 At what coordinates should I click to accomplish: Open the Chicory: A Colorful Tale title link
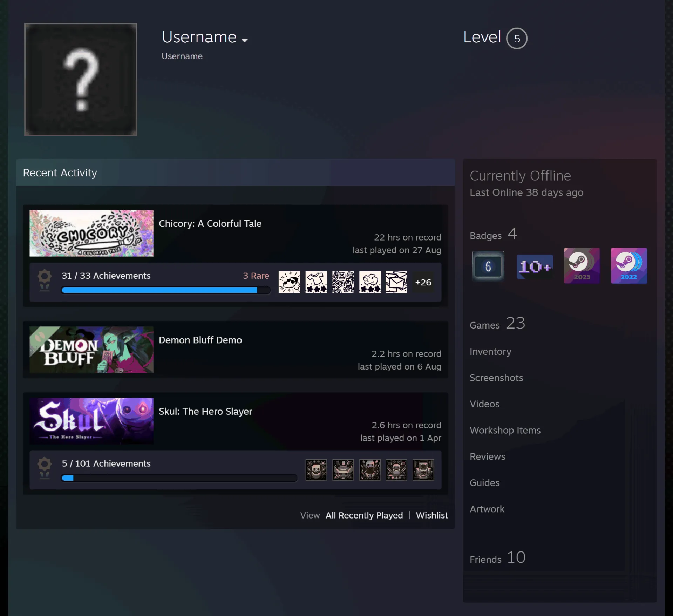coord(210,224)
